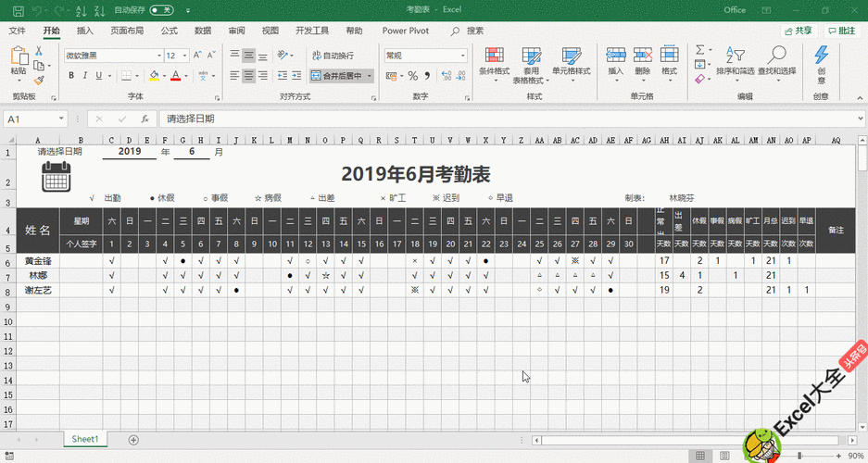Switch to Power Pivot tab
This screenshot has height=463, width=868.
[x=405, y=31]
